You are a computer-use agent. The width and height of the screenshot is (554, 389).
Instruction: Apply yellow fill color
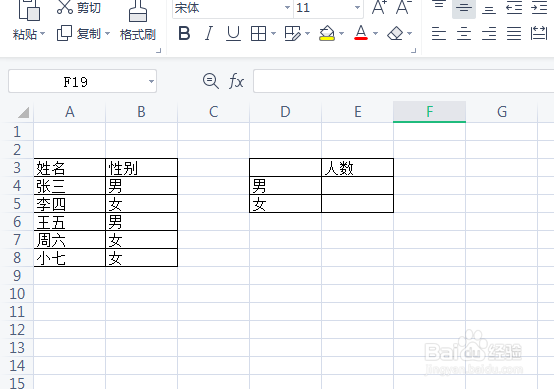click(327, 34)
